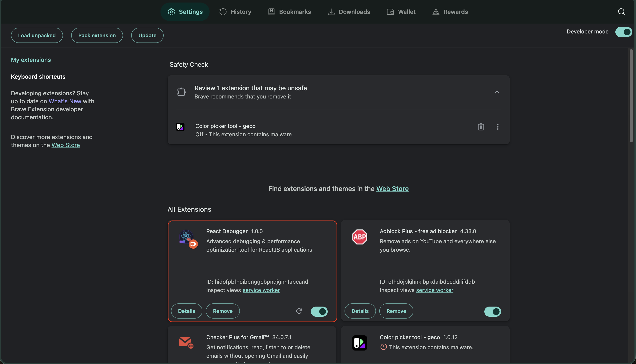Click the Rewards warning triangle icon

[436, 12]
